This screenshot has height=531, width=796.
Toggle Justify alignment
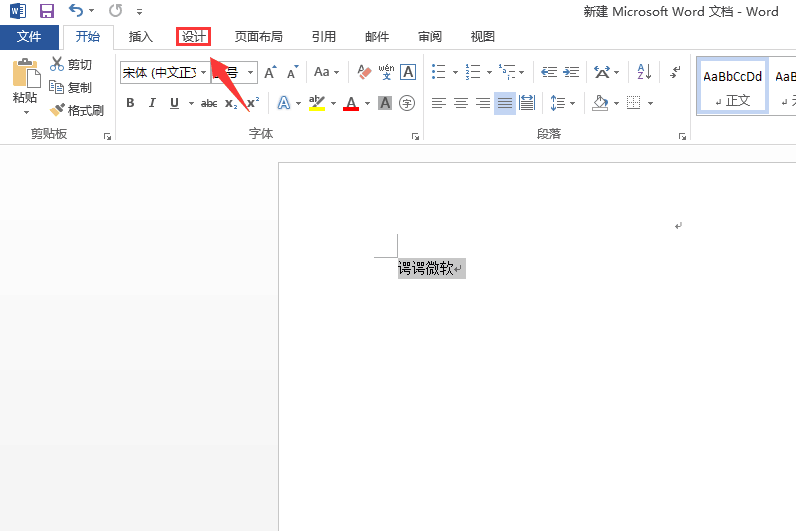pyautogui.click(x=505, y=103)
